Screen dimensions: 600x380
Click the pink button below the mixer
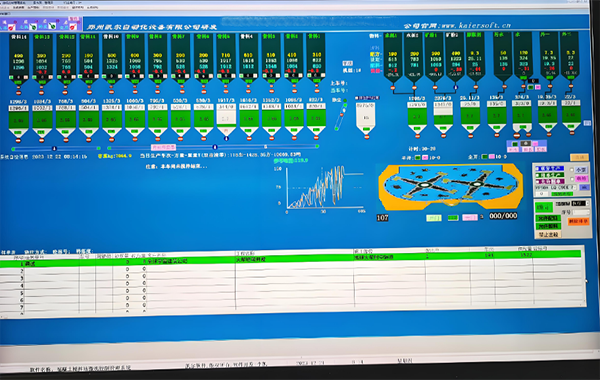coord(470,218)
